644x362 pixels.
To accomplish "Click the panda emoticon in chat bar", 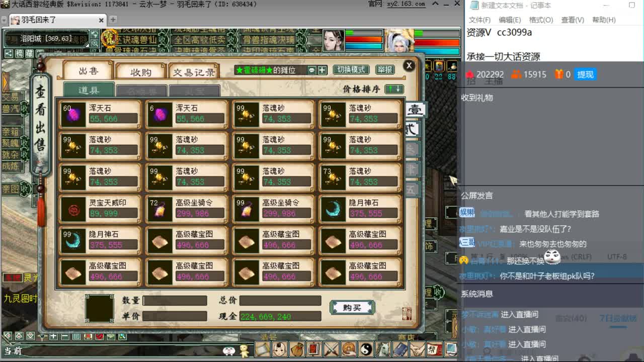I will click(x=229, y=350).
